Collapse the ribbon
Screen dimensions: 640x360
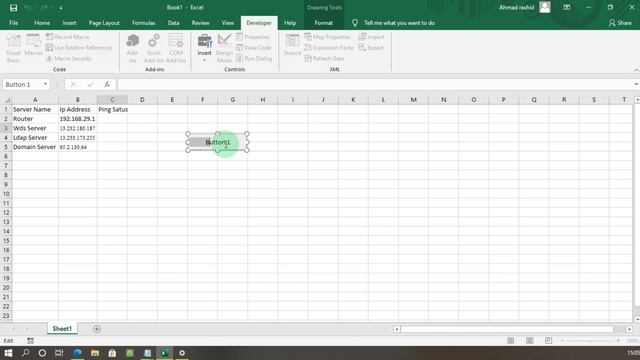pos(636,70)
